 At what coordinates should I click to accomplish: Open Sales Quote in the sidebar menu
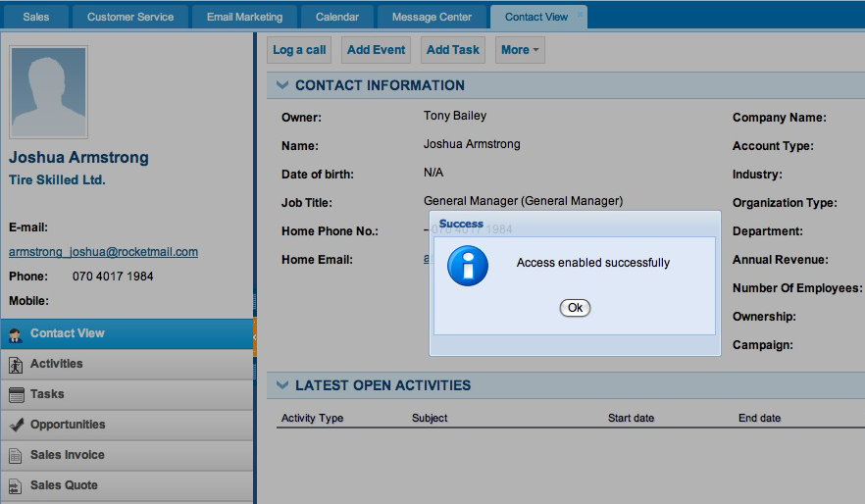click(127, 485)
